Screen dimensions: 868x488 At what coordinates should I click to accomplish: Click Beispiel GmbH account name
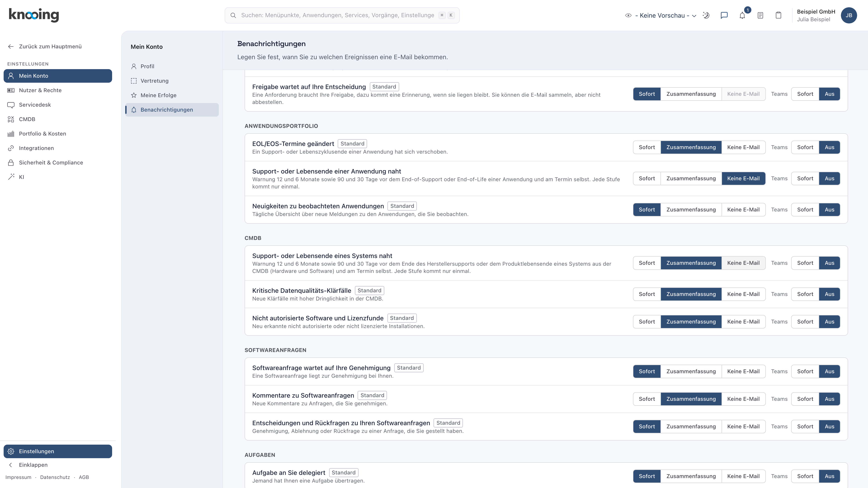pyautogui.click(x=816, y=12)
